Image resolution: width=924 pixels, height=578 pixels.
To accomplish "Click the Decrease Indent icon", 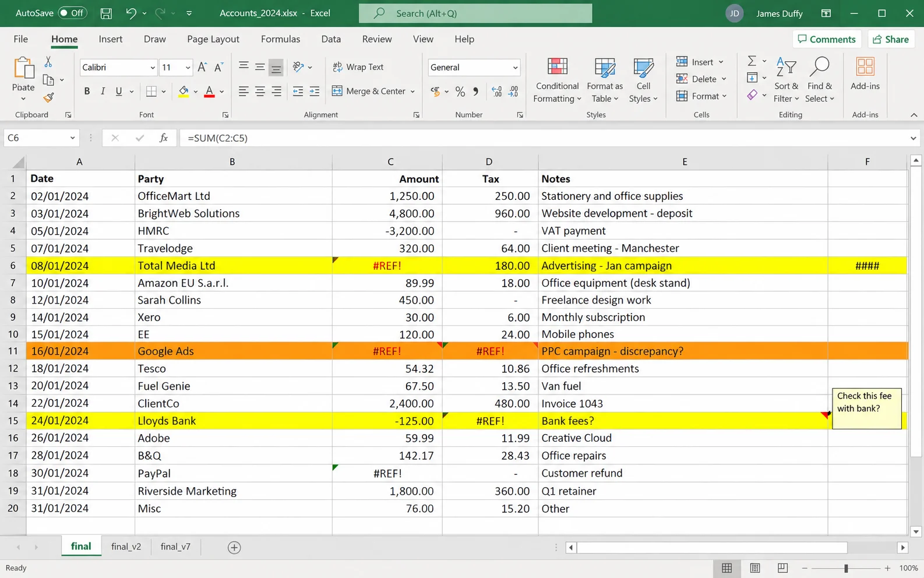I will (298, 91).
